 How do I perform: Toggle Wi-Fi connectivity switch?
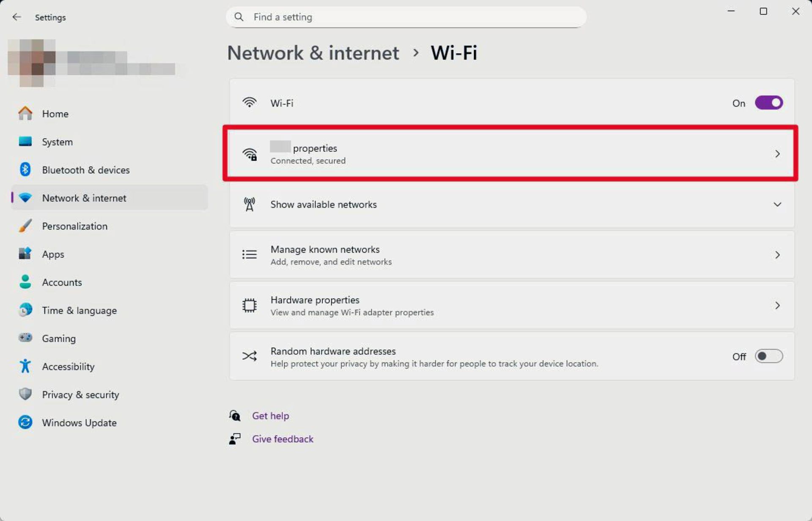(768, 102)
